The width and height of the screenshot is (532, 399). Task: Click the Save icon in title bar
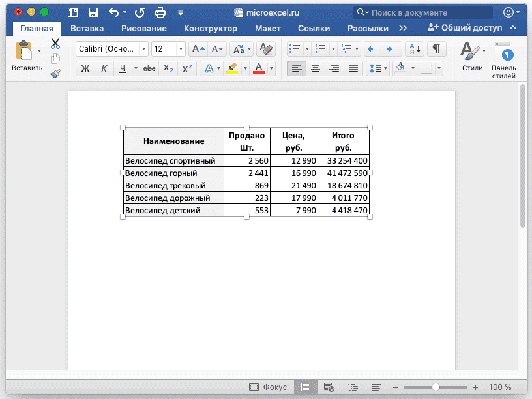tap(93, 12)
